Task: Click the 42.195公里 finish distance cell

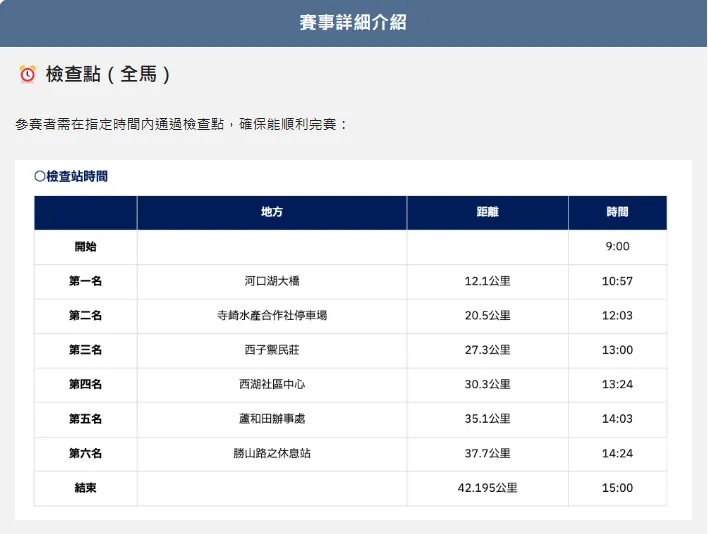Action: (488, 488)
